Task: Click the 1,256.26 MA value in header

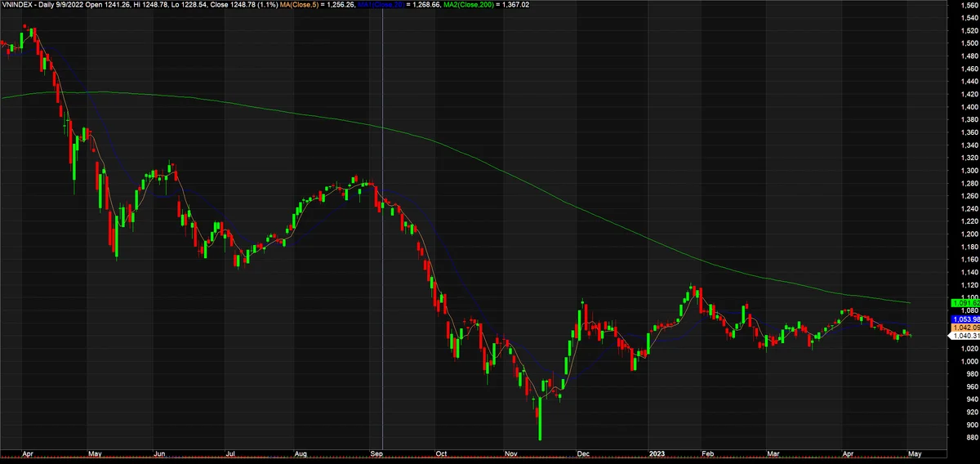Action: click(341, 5)
